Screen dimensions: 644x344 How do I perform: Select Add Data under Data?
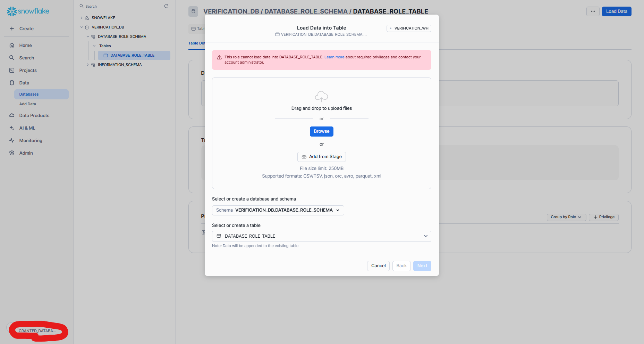coord(28,104)
